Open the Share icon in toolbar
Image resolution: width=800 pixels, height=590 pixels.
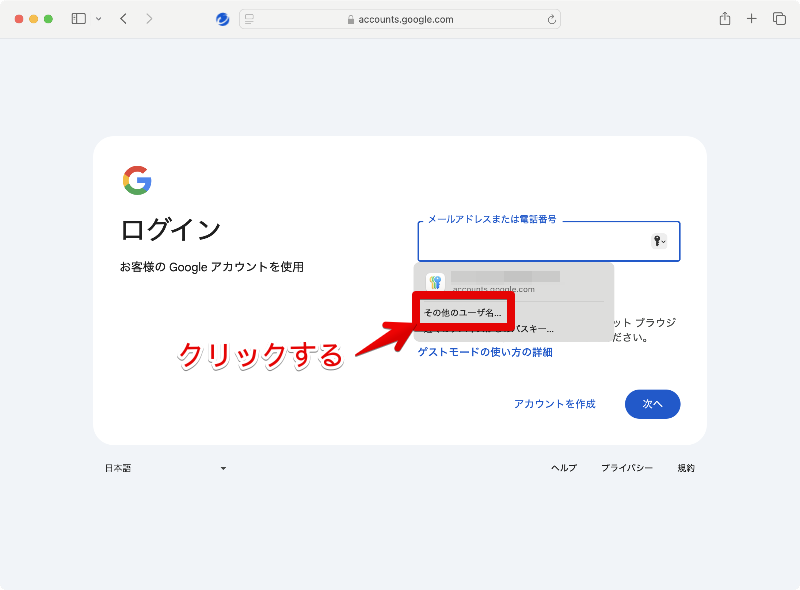point(725,19)
